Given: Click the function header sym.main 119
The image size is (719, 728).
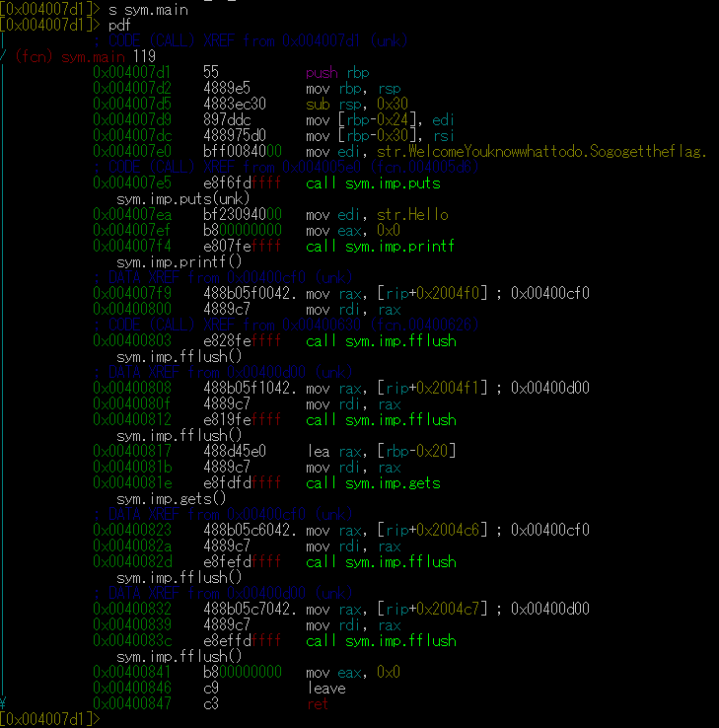Looking at the screenshot, I should pos(86,56).
